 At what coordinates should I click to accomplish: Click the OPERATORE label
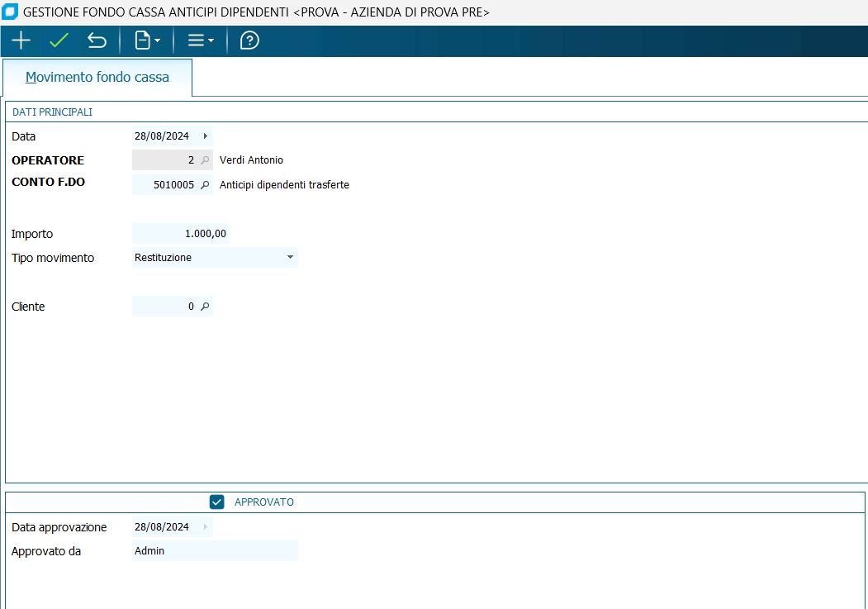(48, 160)
